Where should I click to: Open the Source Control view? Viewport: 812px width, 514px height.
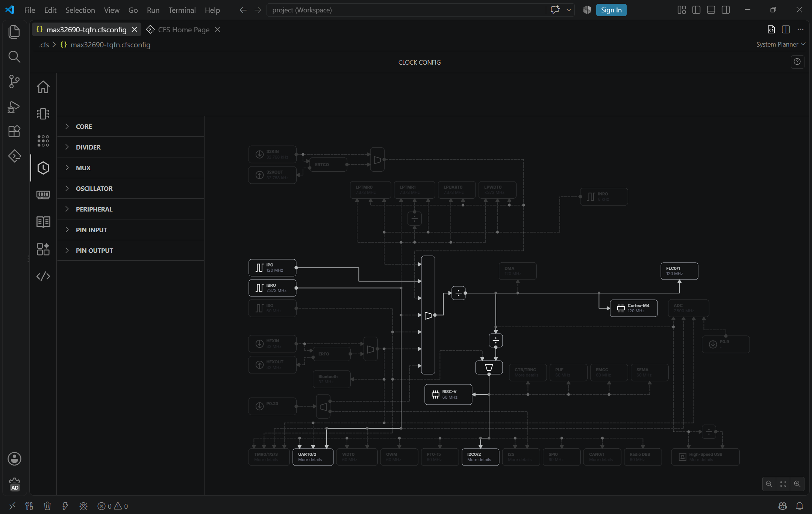pyautogui.click(x=14, y=82)
